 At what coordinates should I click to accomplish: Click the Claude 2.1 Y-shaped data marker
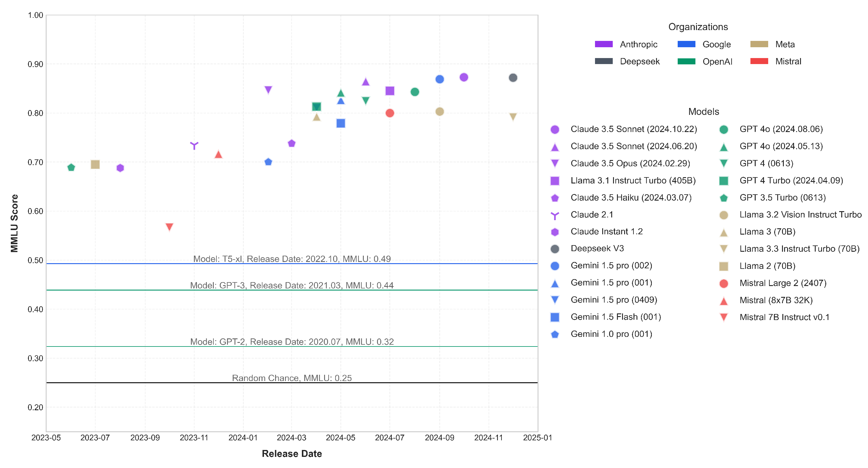click(194, 145)
